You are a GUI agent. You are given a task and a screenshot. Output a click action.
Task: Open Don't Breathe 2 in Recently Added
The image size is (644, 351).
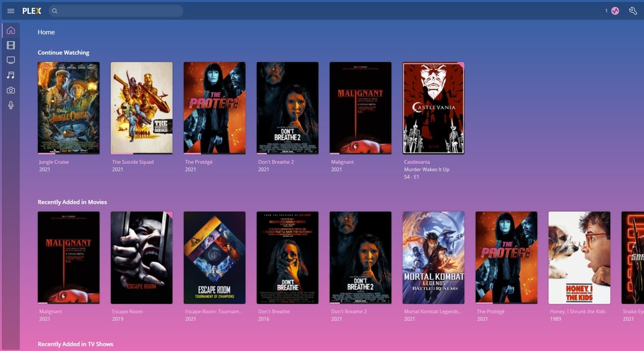(361, 258)
